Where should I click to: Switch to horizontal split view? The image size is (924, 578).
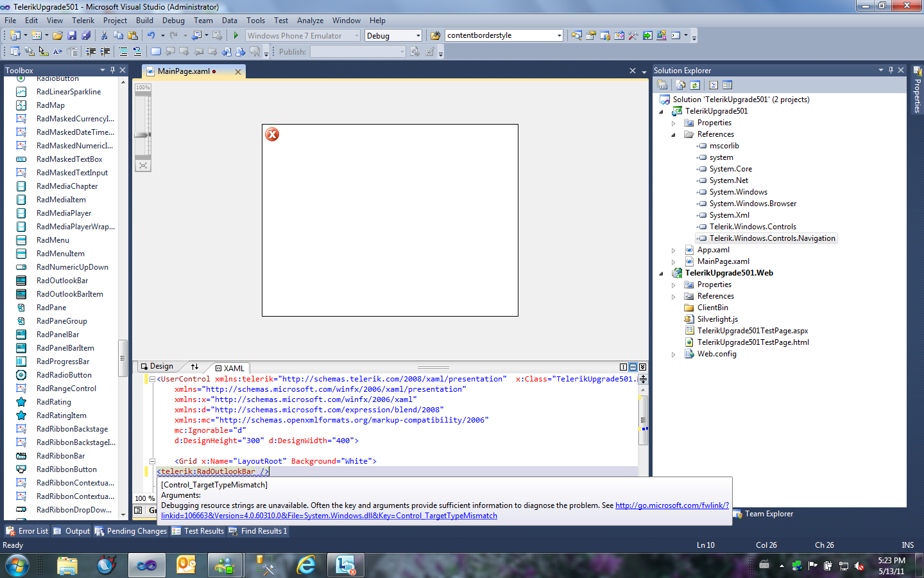pyautogui.click(x=633, y=367)
